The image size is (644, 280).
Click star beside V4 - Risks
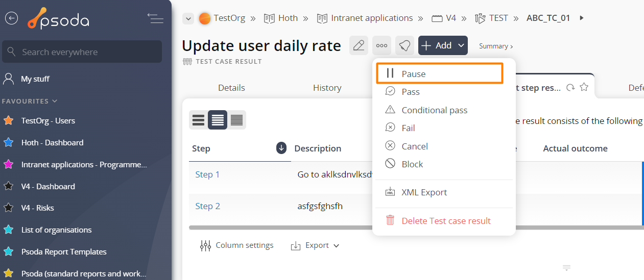[x=9, y=208]
